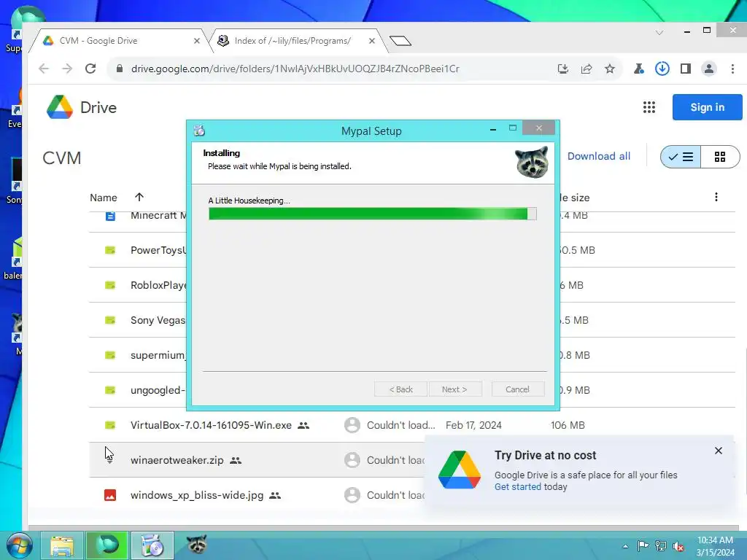Click the Mypal raccoon logo in installer
The width and height of the screenshot is (747, 560).
pyautogui.click(x=532, y=163)
